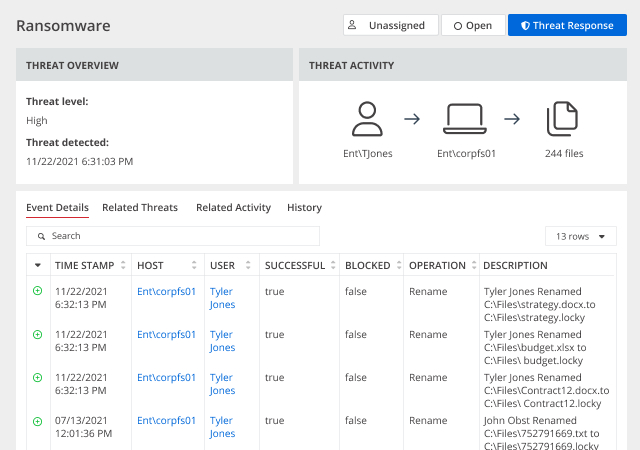Open the Unassigned assignee selector
The image size is (640, 450).
click(391, 25)
